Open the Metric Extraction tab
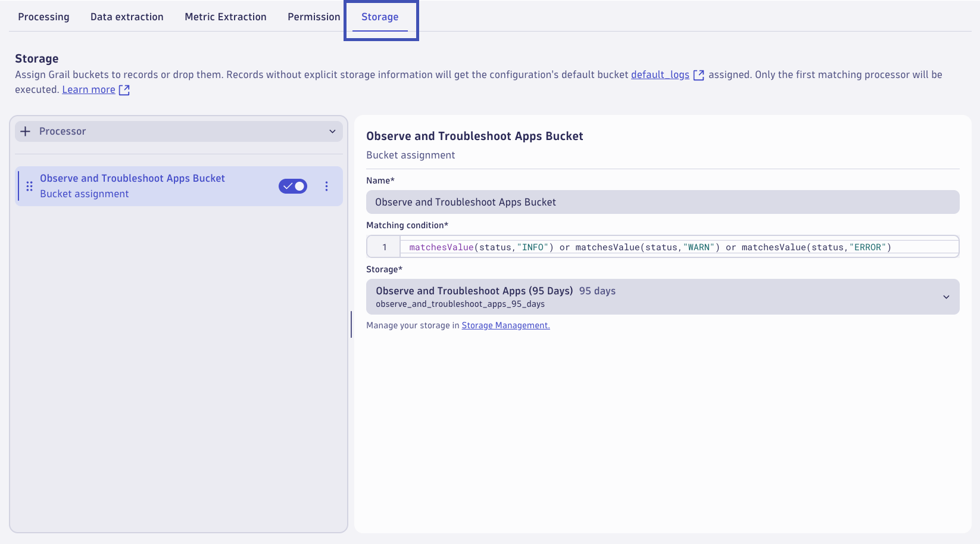The image size is (980, 544). click(226, 17)
